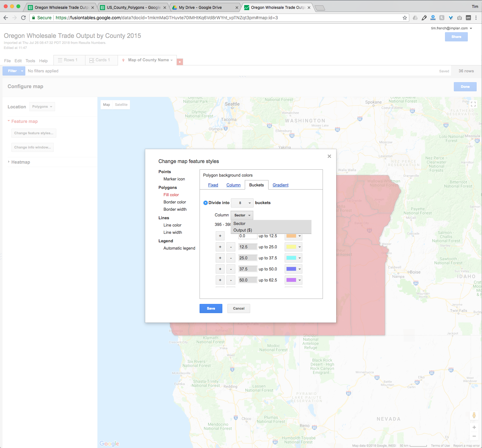This screenshot has width=482, height=448.
Task: Remove the 25.0 bucket row
Action: pyautogui.click(x=231, y=258)
